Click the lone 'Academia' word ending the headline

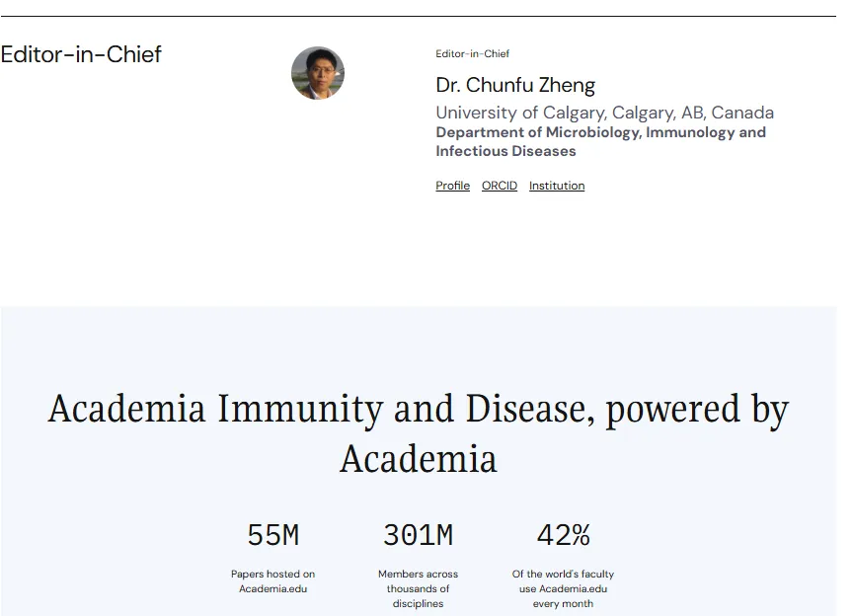pos(418,459)
